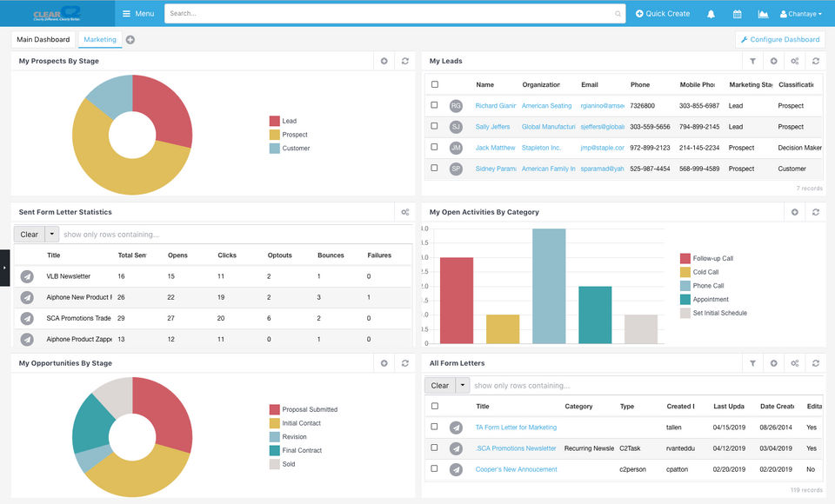Click the search magnifier icon
This screenshot has width=835, height=504.
point(618,14)
